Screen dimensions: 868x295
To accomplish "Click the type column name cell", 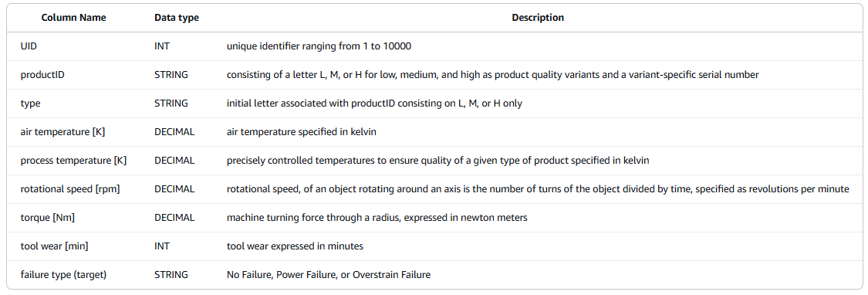I will tap(30, 103).
